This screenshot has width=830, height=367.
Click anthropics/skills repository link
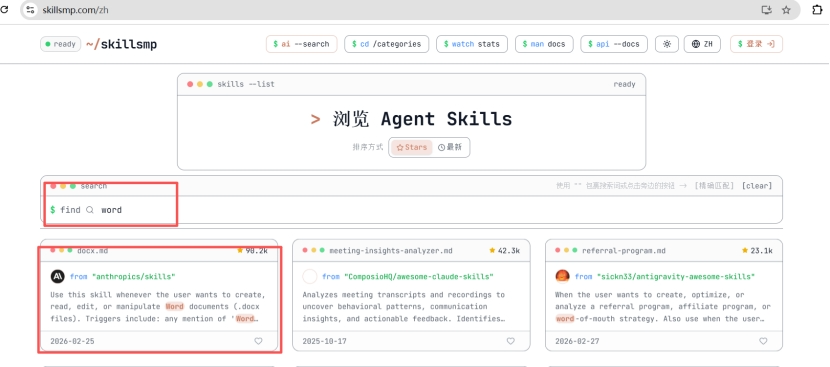click(133, 276)
